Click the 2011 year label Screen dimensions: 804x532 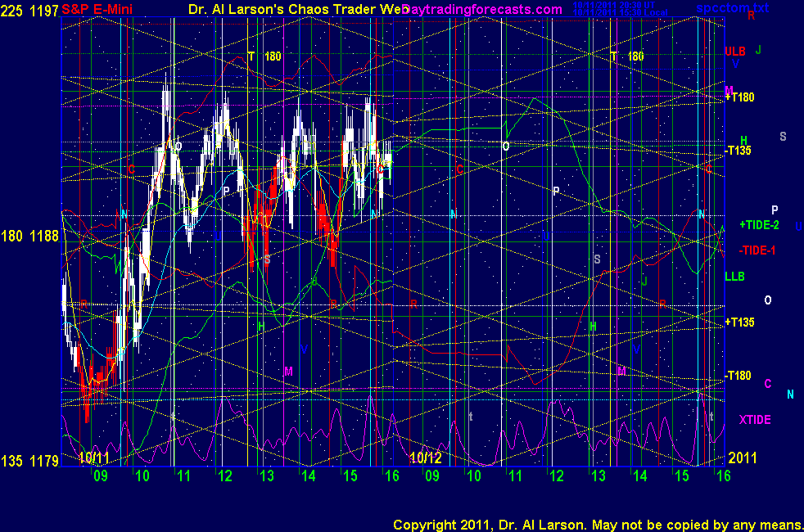coord(743,458)
